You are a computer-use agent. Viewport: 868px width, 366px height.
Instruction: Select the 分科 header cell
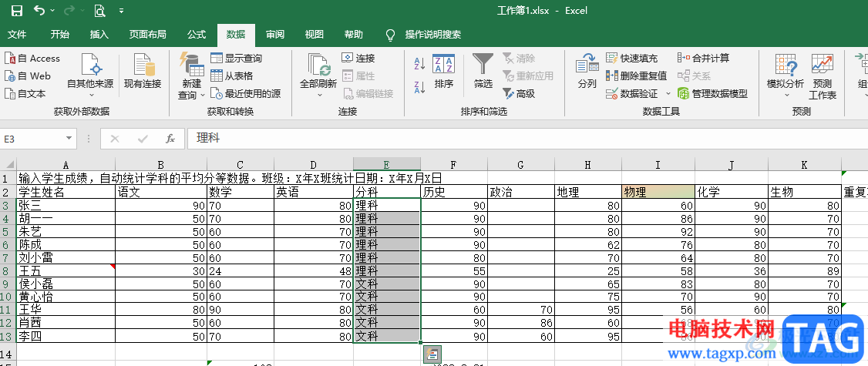click(387, 192)
